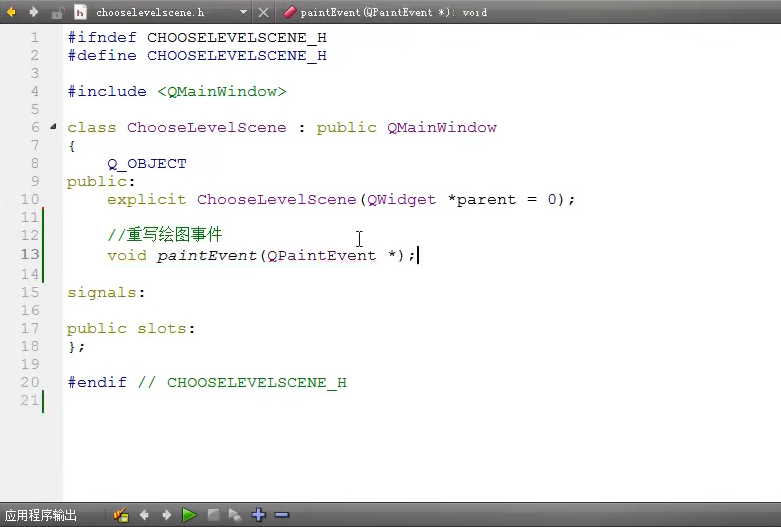Click the 应用程序输出 pane label
Screen dimensions: 781x527
[x=41, y=515]
